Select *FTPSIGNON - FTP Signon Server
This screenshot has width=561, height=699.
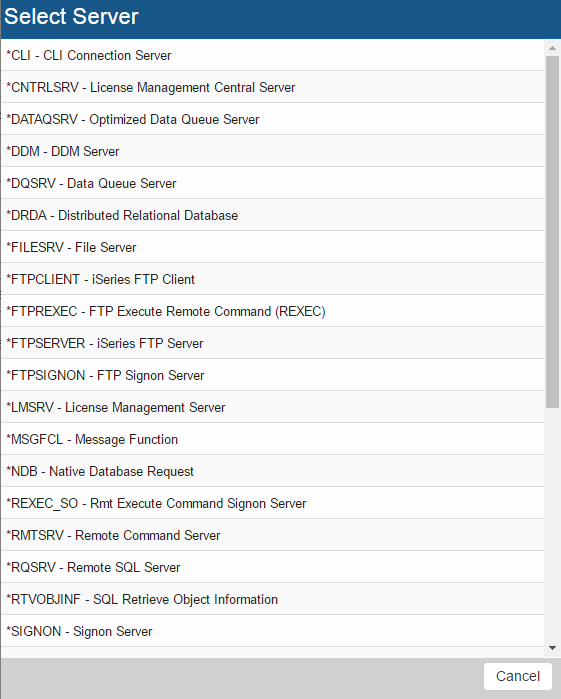pyautogui.click(x=272, y=375)
